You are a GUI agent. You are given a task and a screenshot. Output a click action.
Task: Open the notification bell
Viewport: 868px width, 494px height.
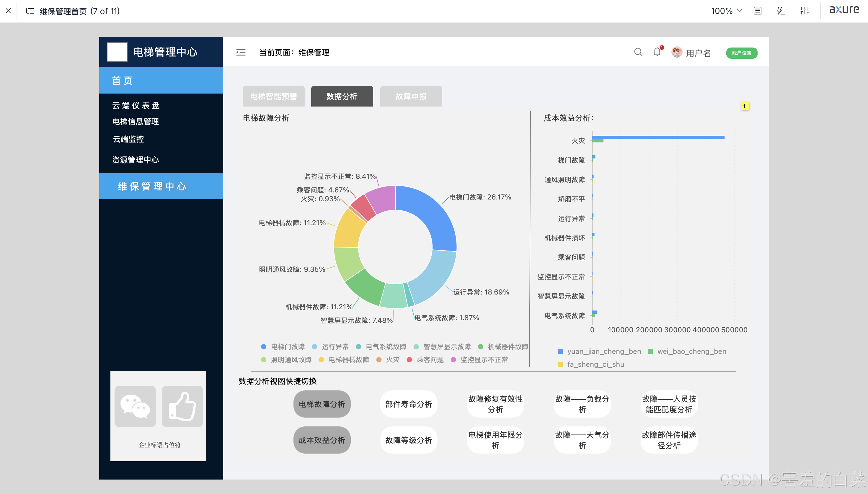point(657,52)
